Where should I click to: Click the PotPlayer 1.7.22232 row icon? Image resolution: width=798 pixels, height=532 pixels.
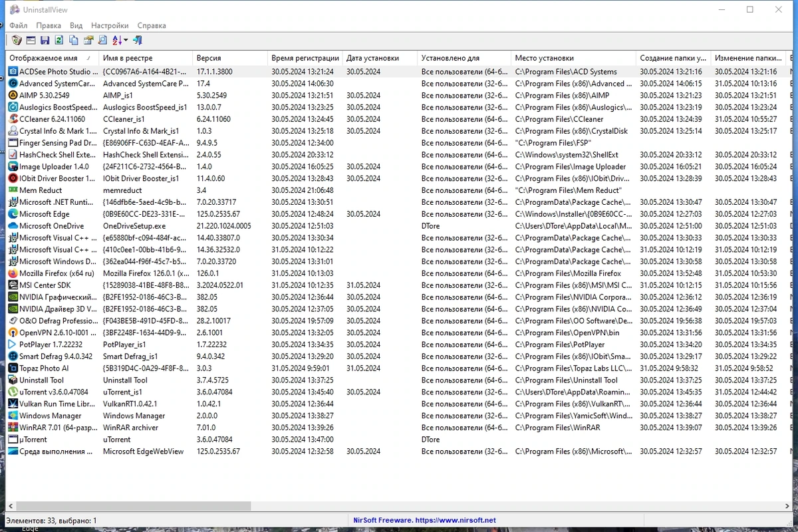(x=13, y=344)
